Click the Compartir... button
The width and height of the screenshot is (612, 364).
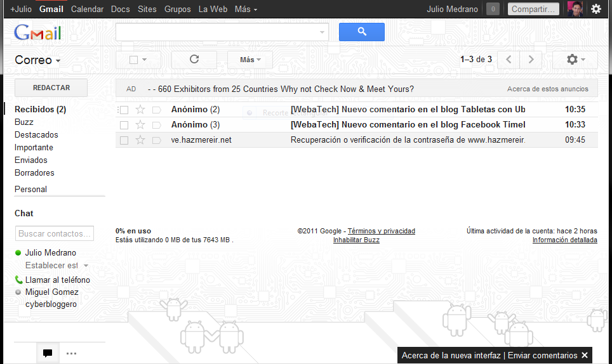[x=533, y=9]
